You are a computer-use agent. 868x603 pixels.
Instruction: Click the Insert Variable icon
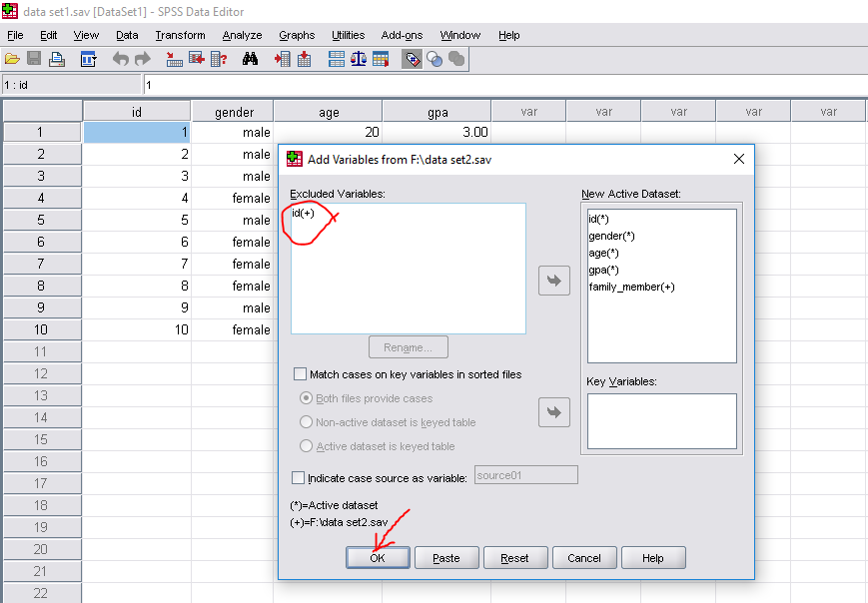coord(305,59)
